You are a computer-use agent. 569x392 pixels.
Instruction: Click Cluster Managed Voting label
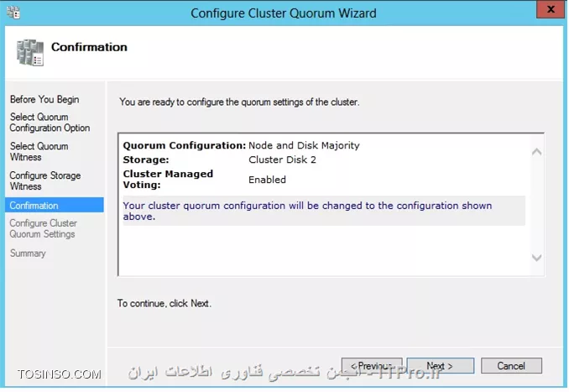(168, 180)
